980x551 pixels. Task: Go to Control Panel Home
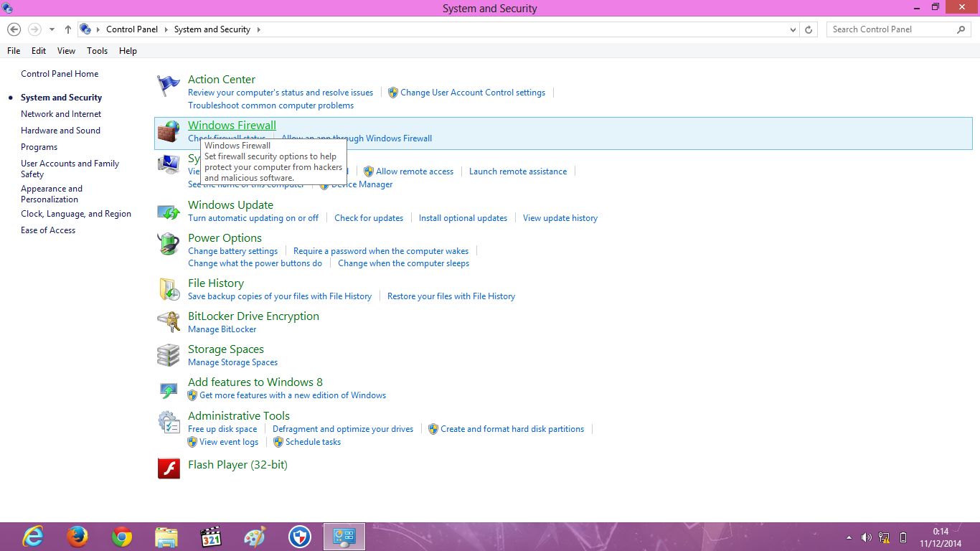60,74
